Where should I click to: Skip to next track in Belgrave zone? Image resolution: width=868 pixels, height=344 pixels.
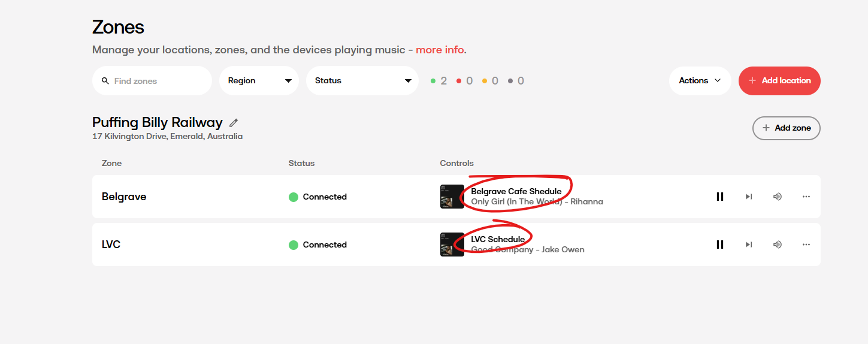pyautogui.click(x=749, y=197)
